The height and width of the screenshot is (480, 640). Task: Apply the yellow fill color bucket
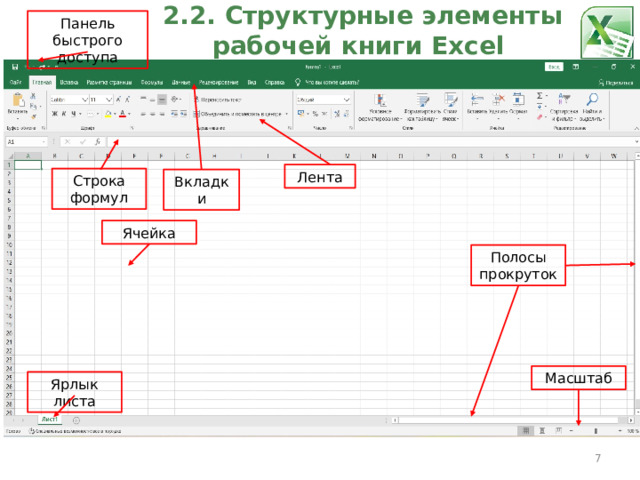(108, 114)
